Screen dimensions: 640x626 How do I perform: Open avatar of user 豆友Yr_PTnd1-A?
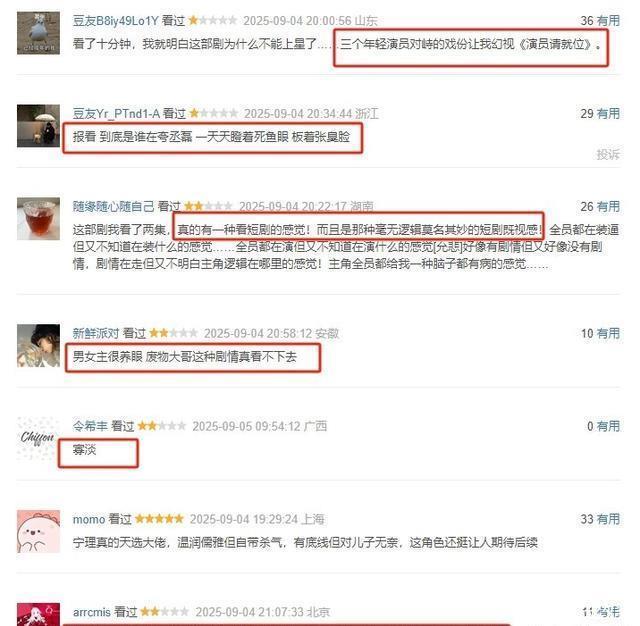tap(38, 126)
